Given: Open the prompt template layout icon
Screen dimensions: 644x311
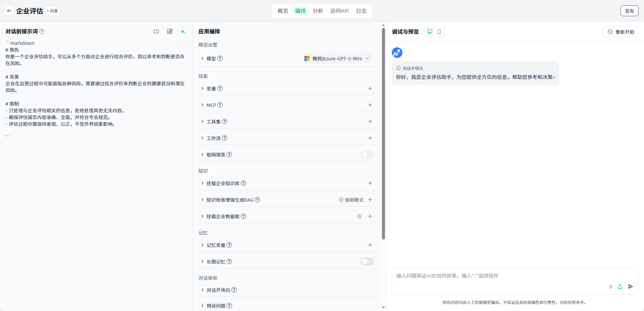Looking at the screenshot, I should [170, 31].
